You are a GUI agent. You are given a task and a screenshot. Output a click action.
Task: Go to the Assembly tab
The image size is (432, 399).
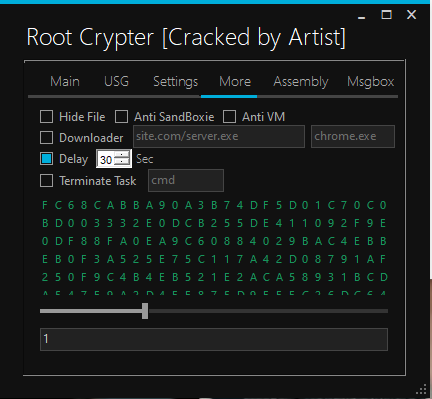pyautogui.click(x=301, y=81)
